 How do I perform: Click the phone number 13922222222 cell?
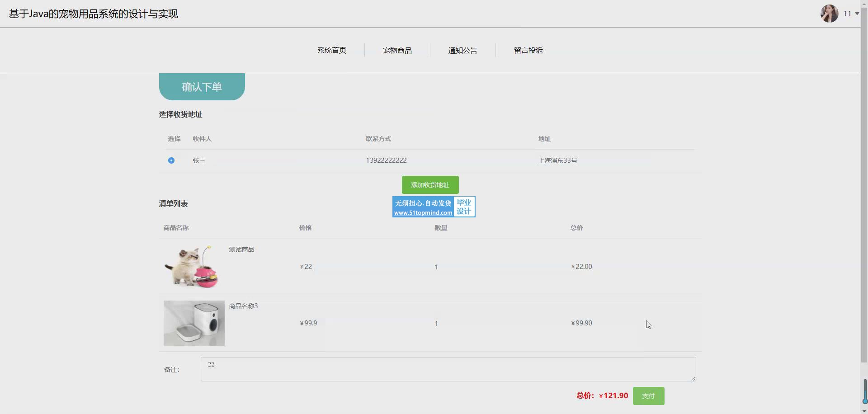point(386,160)
